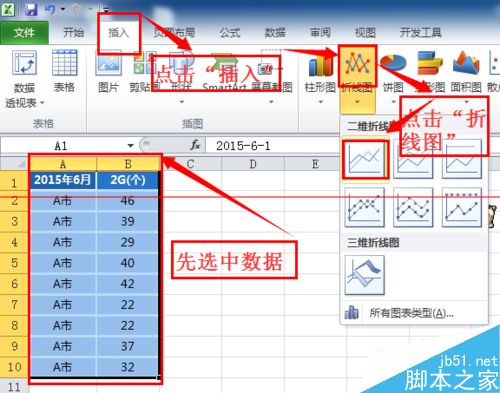The image size is (500, 393).
Task: Choose line chart with markers thumbnail
Action: [364, 207]
